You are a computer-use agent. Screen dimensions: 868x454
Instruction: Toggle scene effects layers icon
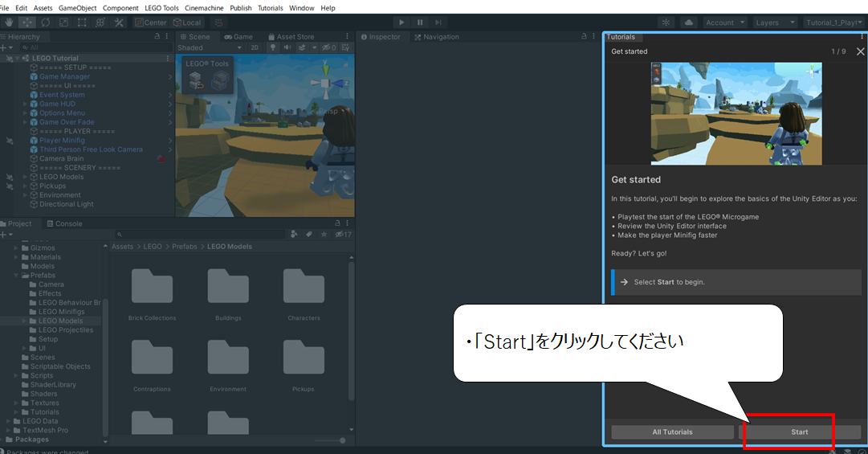[302, 47]
